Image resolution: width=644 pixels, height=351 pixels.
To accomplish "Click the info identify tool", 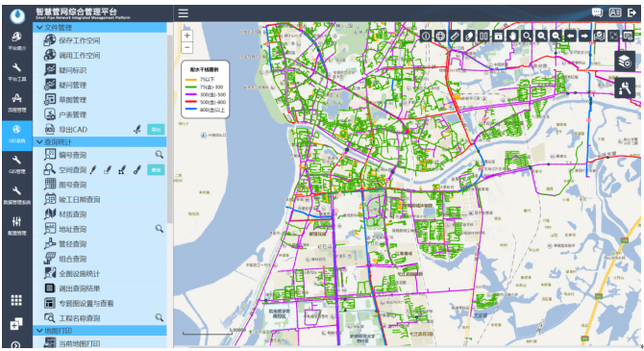I will pos(426,36).
